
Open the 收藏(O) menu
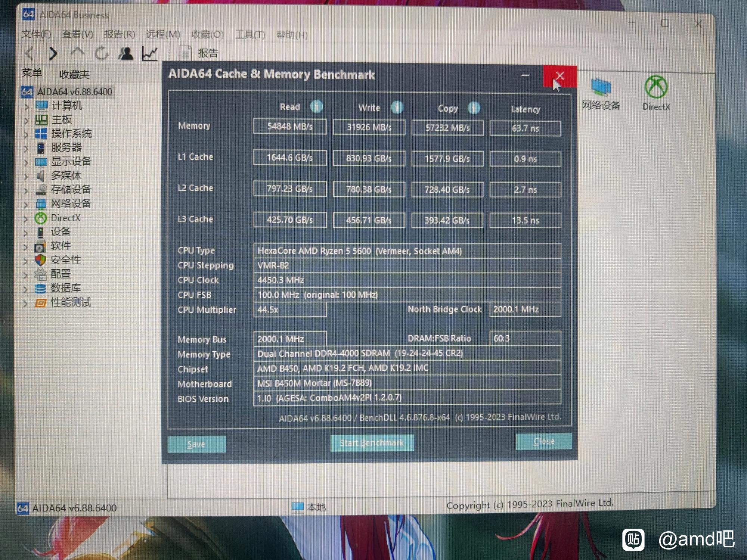pyautogui.click(x=207, y=35)
